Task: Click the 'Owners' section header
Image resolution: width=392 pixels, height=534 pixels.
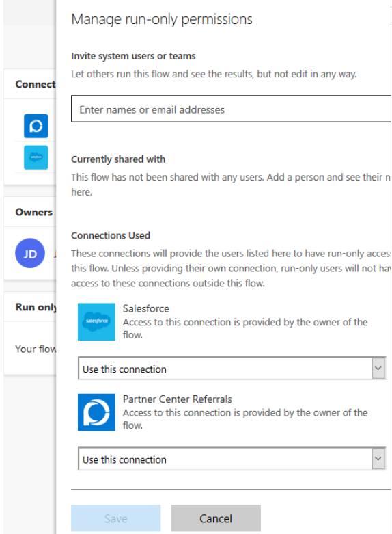Action: 34,212
